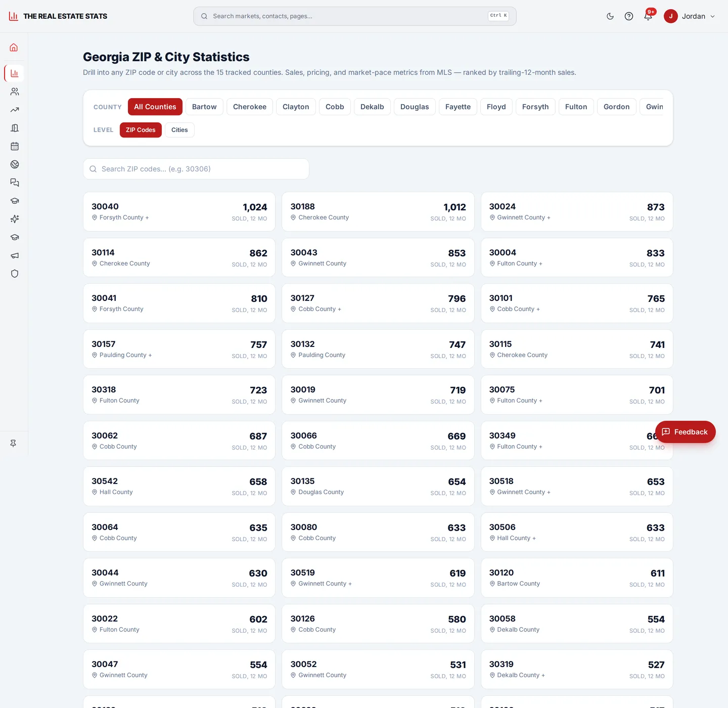
Task: Filter by Forsyth county
Action: point(535,107)
